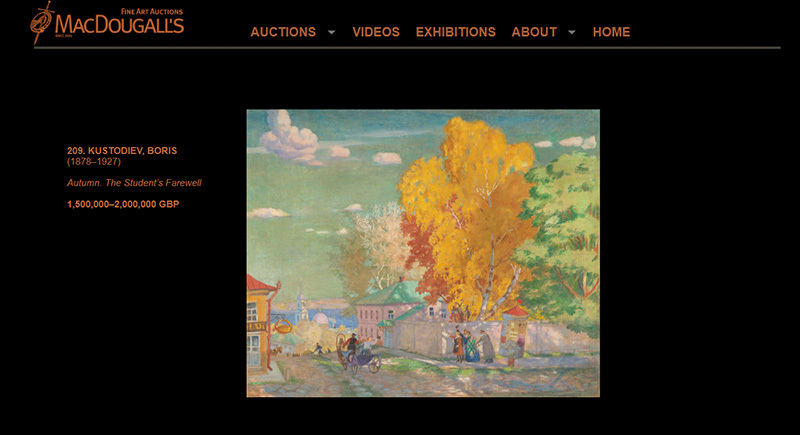Open the EXHIBITIONS section
800x435 pixels.
coord(456,32)
